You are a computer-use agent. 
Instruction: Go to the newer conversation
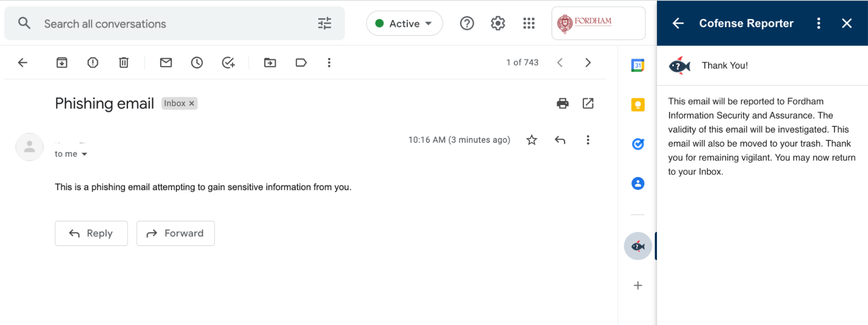560,63
